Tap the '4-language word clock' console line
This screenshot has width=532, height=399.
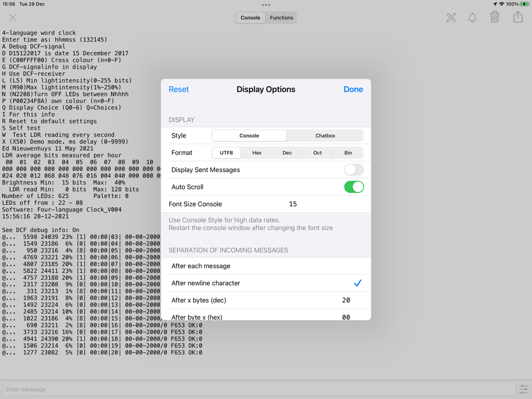[39, 33]
